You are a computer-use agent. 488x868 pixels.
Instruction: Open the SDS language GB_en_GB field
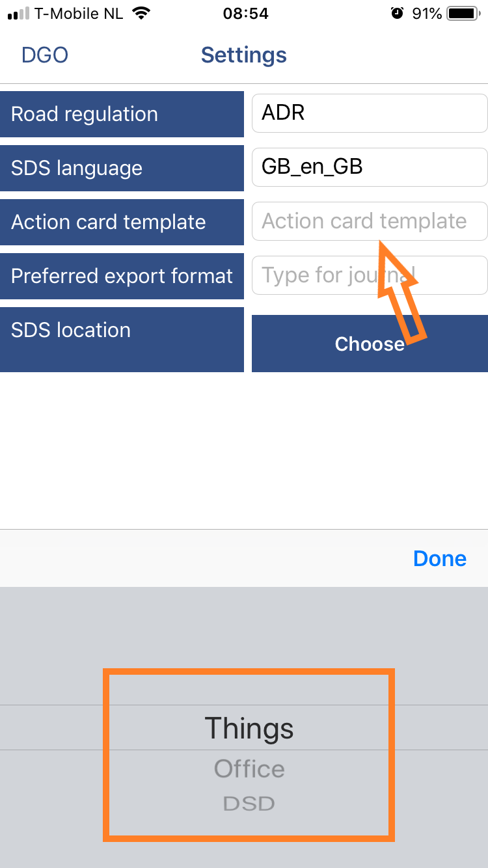point(370,167)
